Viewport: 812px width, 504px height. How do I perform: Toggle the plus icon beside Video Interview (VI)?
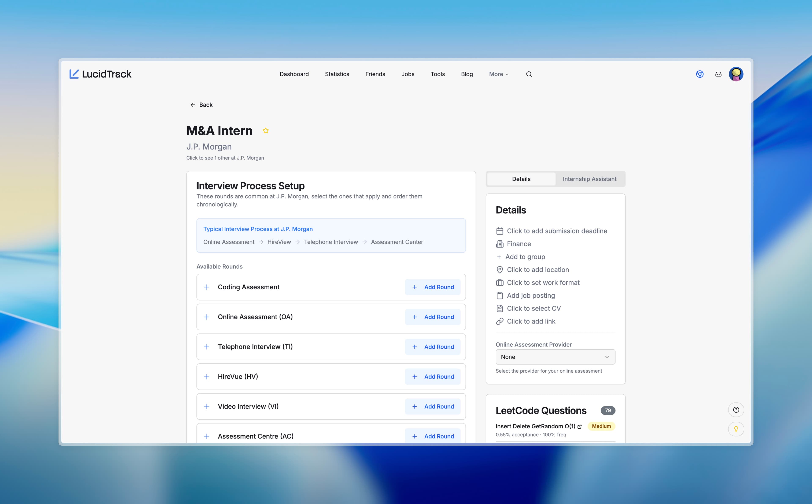(207, 406)
